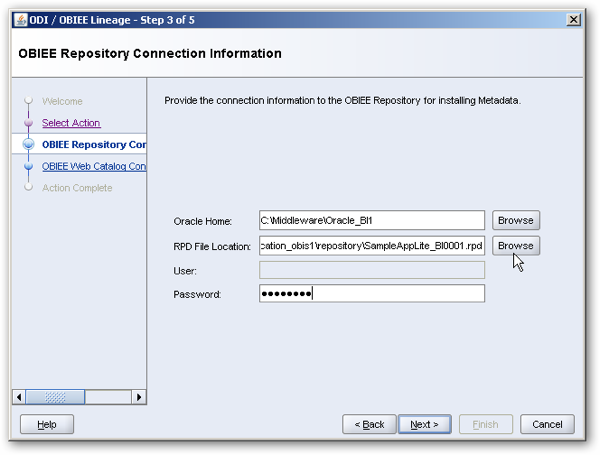Click the 'RPD File Location:' label

point(212,246)
